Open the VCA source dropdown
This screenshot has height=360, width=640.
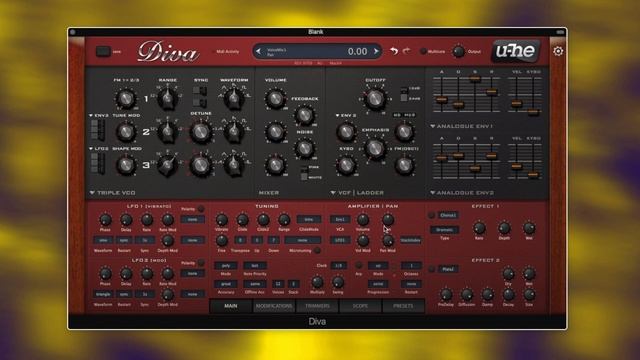tap(340, 220)
